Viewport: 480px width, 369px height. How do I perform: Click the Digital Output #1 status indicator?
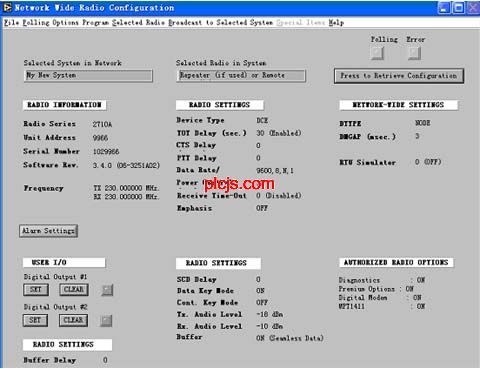[x=107, y=290]
